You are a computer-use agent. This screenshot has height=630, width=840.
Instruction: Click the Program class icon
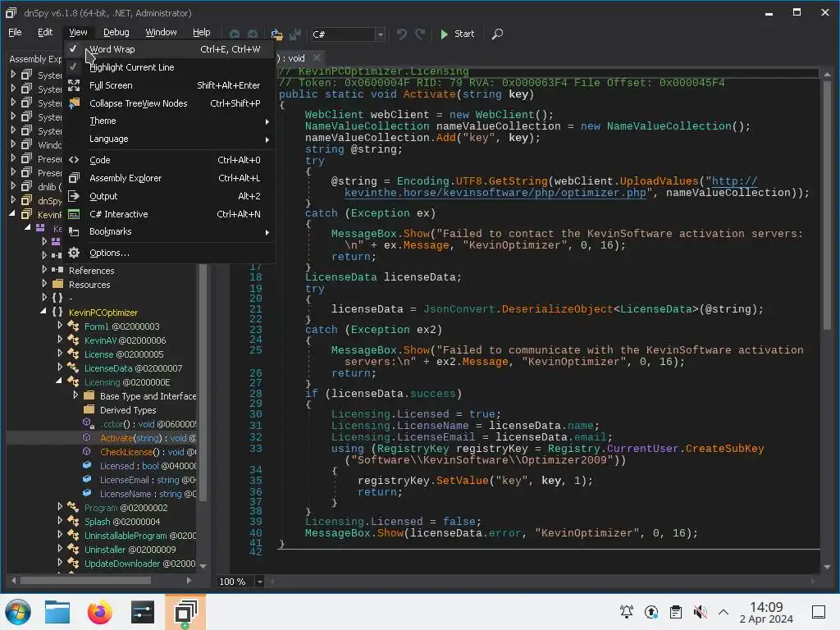point(73,507)
